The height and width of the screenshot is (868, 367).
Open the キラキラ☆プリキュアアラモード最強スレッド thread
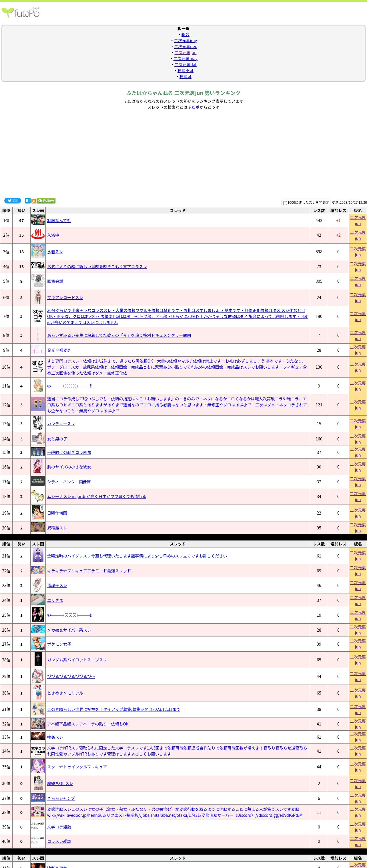[89, 571]
